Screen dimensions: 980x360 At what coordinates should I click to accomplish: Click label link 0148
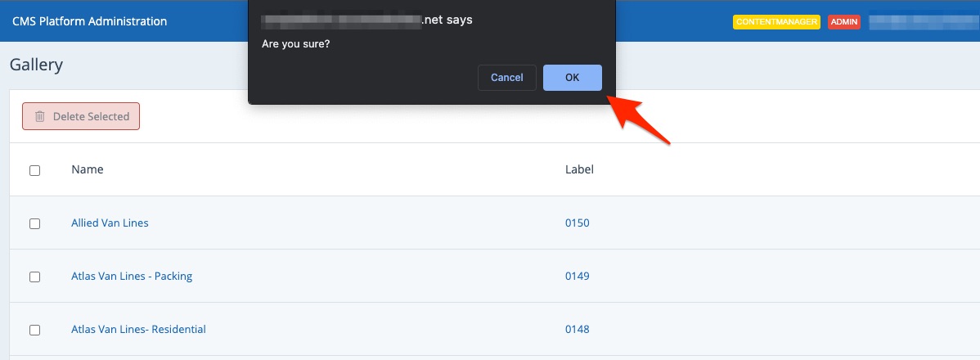pyautogui.click(x=577, y=329)
